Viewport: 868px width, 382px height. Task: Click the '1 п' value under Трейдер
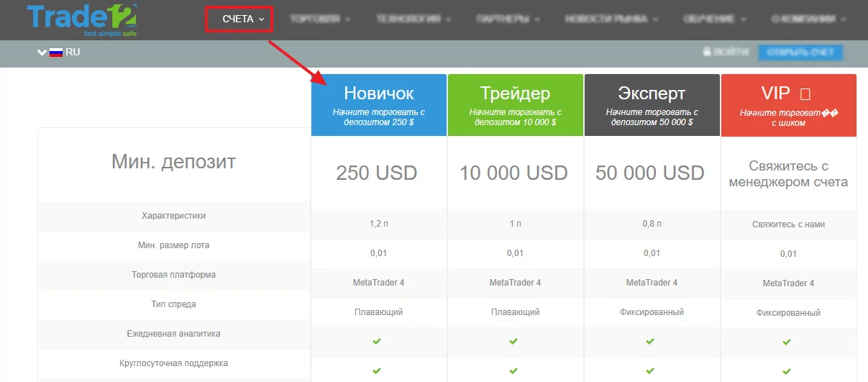(516, 224)
